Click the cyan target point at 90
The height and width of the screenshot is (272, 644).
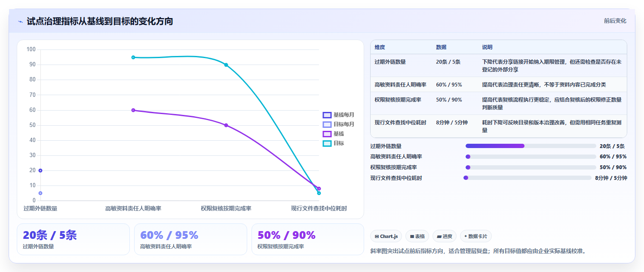point(226,65)
